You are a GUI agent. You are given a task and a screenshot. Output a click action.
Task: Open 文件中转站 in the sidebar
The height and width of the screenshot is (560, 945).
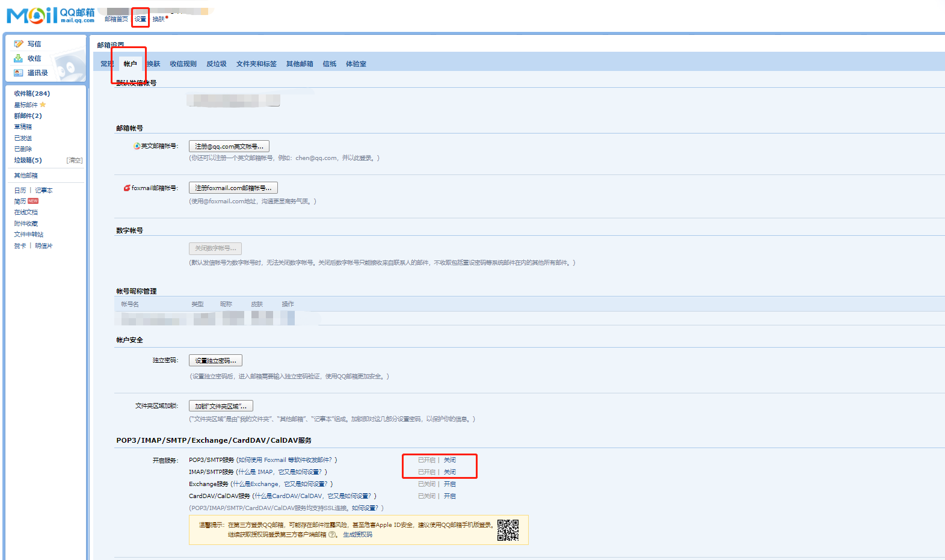pos(29,235)
